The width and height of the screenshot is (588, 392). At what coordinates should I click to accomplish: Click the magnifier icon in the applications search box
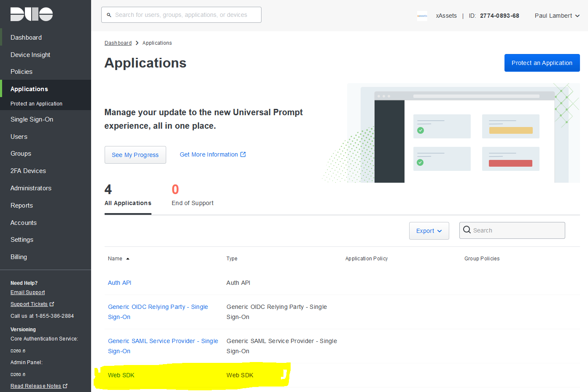(x=467, y=230)
